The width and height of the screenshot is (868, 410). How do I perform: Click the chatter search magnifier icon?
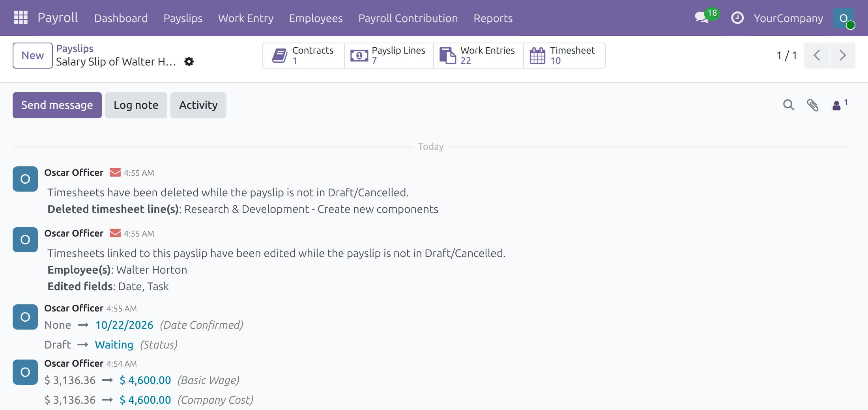click(x=788, y=105)
